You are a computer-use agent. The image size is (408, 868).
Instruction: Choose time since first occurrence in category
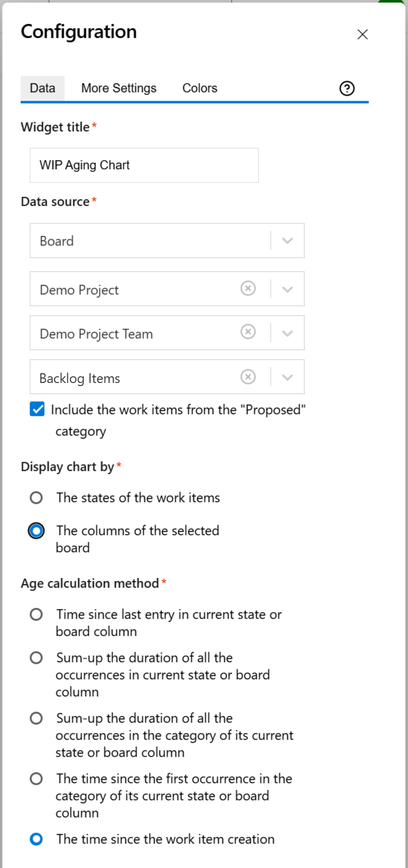(37, 779)
